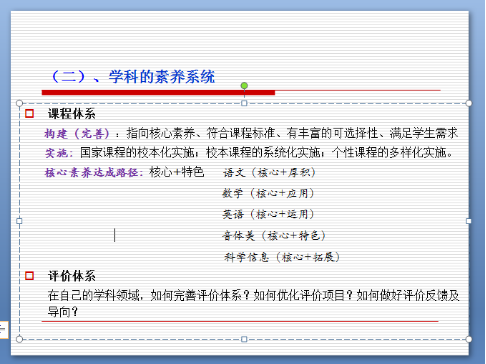
Task: Click the green rotation handle above the text box
Action: [x=244, y=86]
